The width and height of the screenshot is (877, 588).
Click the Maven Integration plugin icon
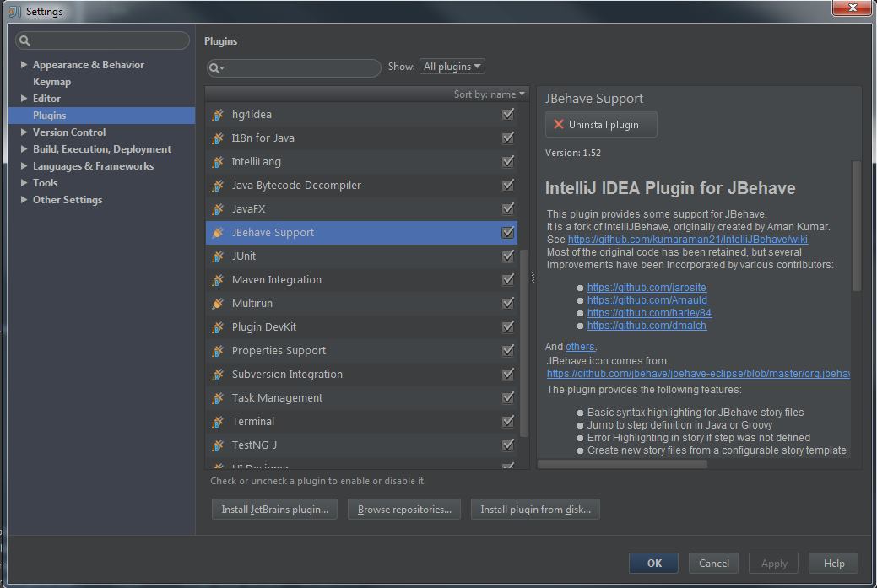218,280
